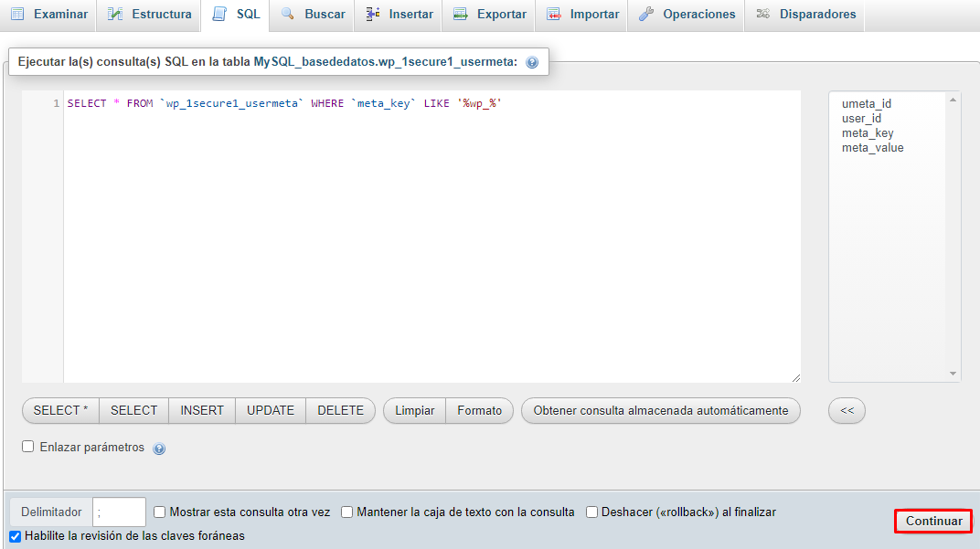The width and height of the screenshot is (980, 549).
Task: Open the Operaciones tab
Action: point(686,15)
